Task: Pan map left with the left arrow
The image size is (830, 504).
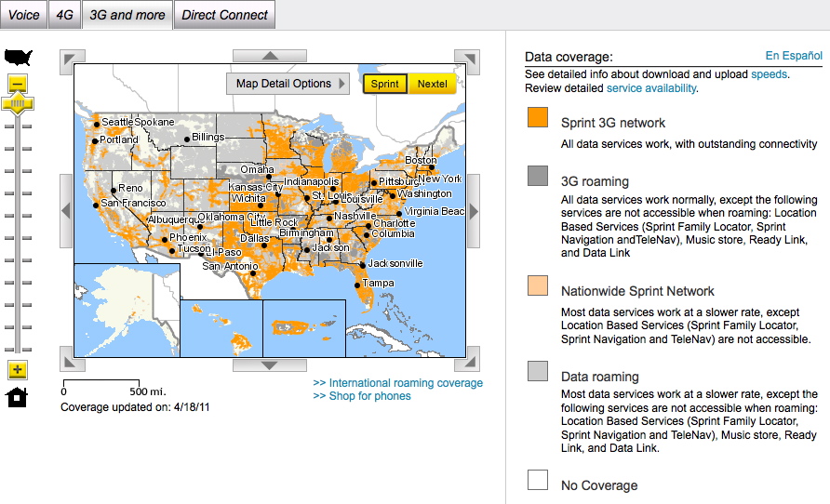Action: (66, 211)
